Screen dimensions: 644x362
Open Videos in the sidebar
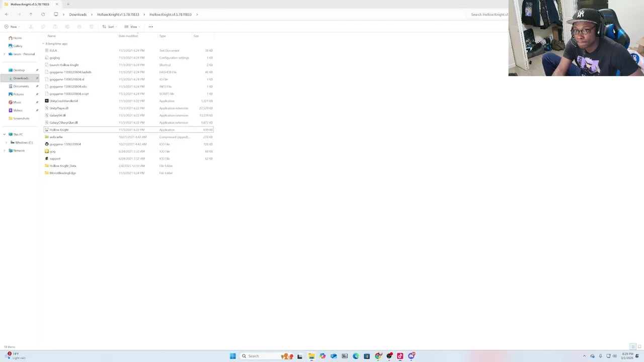[x=18, y=110]
